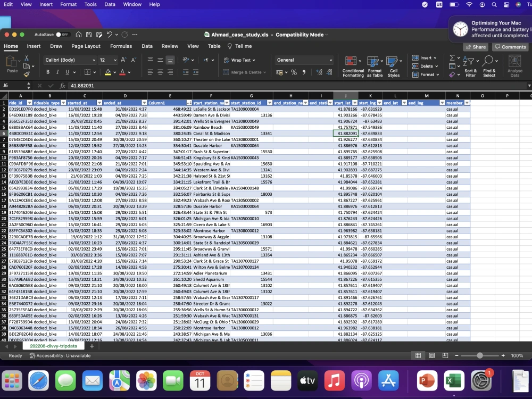Apply percent style to the cell
532x399 pixels.
pos(294,72)
